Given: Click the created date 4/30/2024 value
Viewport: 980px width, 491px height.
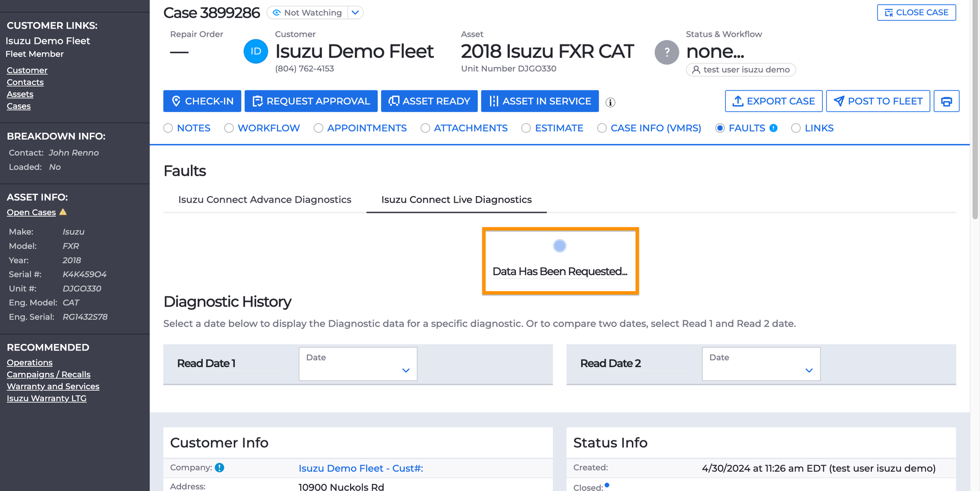Looking at the screenshot, I should pyautogui.click(x=818, y=468).
